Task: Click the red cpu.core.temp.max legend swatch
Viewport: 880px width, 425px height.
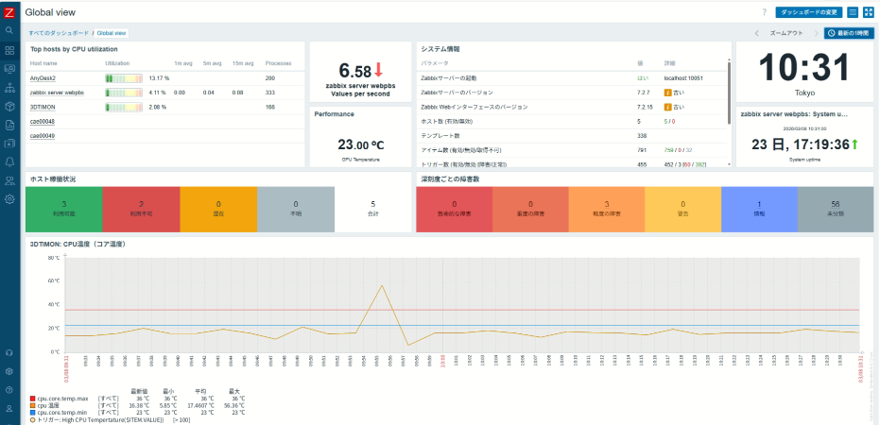Action: coord(33,399)
